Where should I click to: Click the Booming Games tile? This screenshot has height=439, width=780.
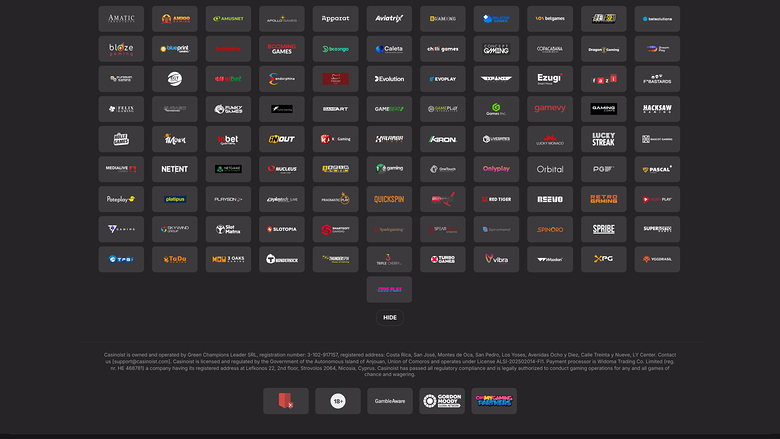pos(282,49)
